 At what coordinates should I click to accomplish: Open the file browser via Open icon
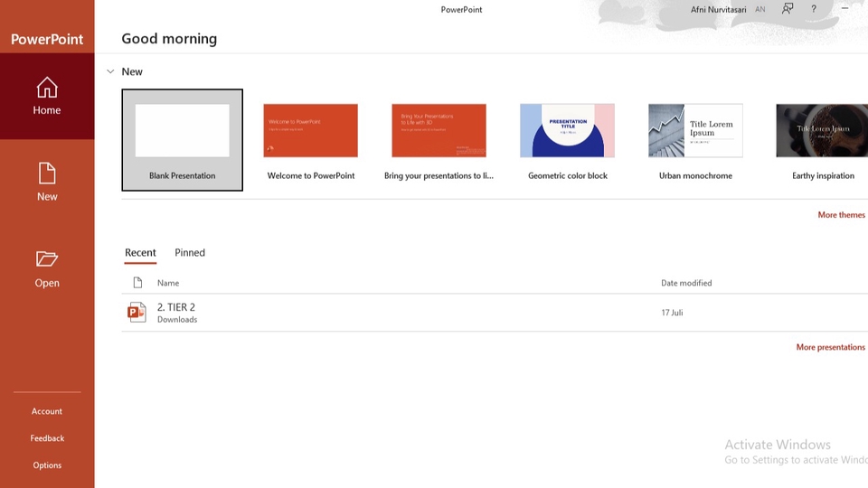coord(47,259)
